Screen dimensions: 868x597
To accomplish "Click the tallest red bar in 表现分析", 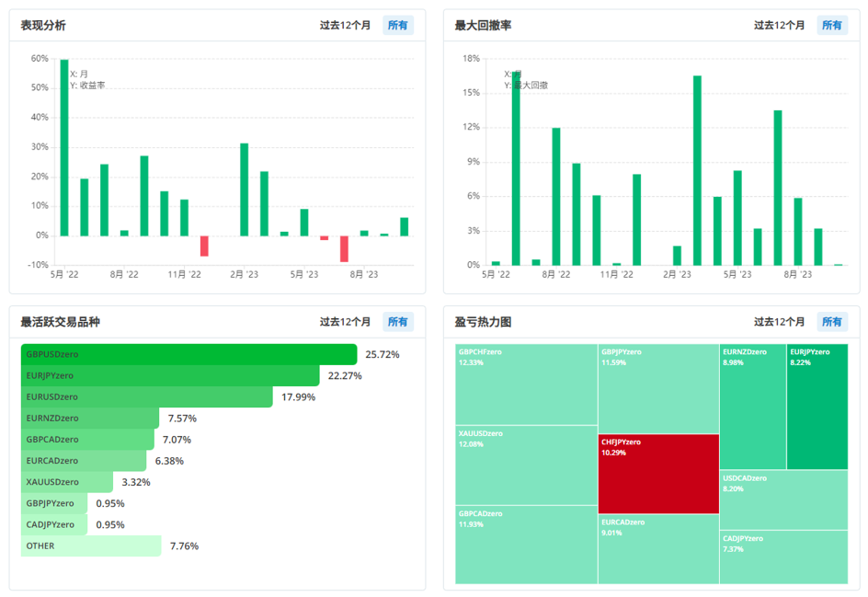I will click(x=345, y=248).
